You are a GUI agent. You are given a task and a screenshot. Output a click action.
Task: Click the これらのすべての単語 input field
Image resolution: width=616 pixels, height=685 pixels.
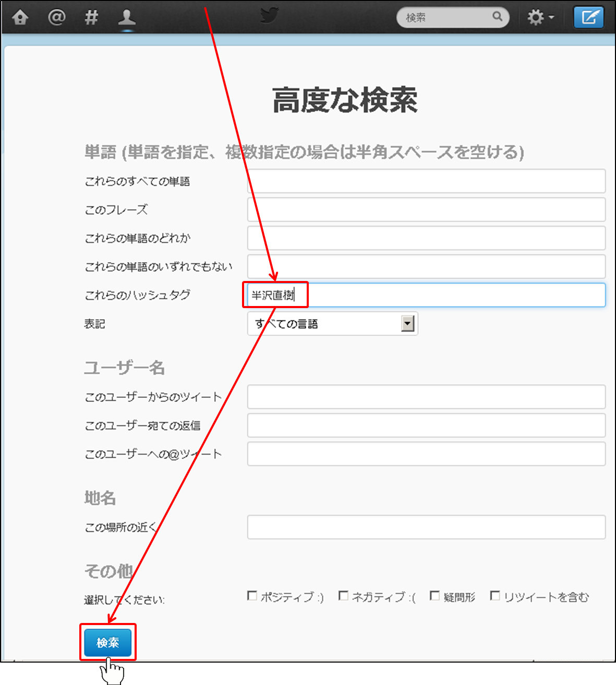point(426,181)
